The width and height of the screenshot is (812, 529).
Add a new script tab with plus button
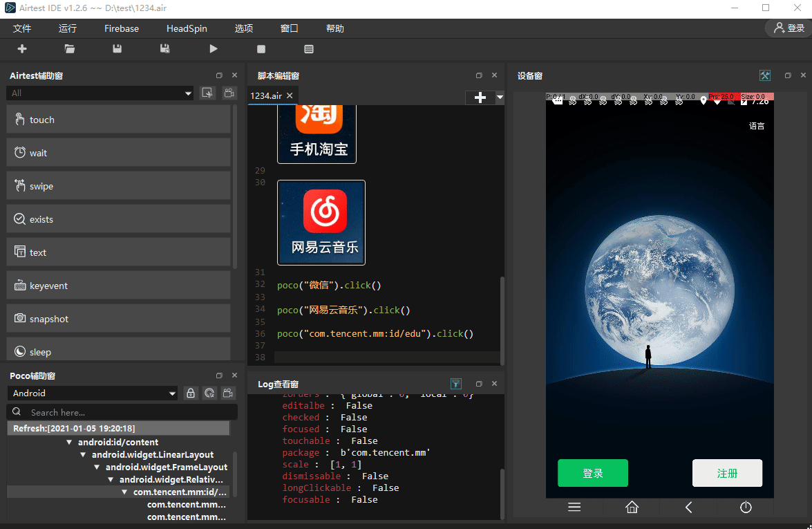click(480, 98)
